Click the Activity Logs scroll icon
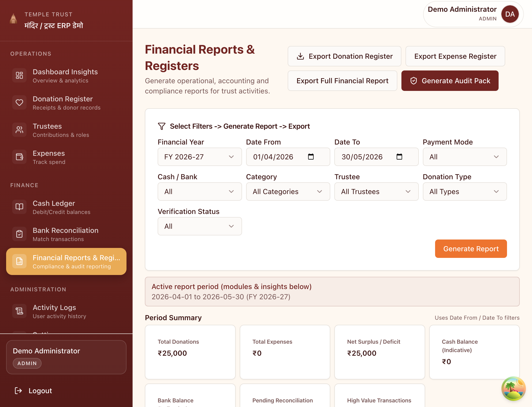532x407 pixels. click(19, 311)
